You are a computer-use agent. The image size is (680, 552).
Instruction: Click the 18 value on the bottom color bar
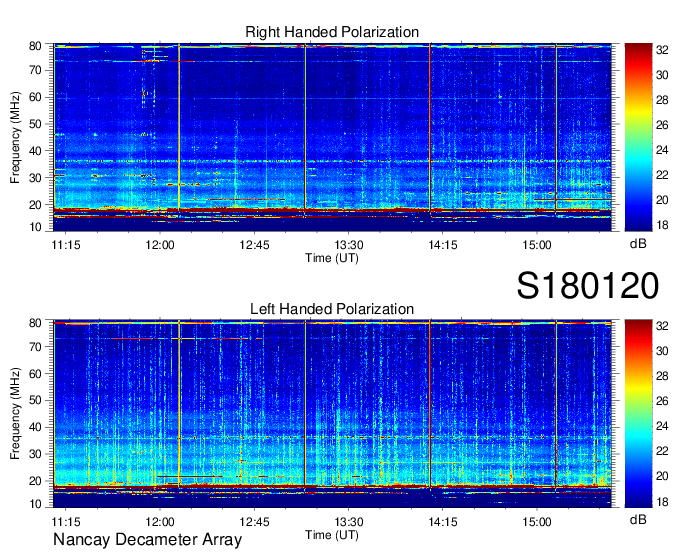point(662,502)
